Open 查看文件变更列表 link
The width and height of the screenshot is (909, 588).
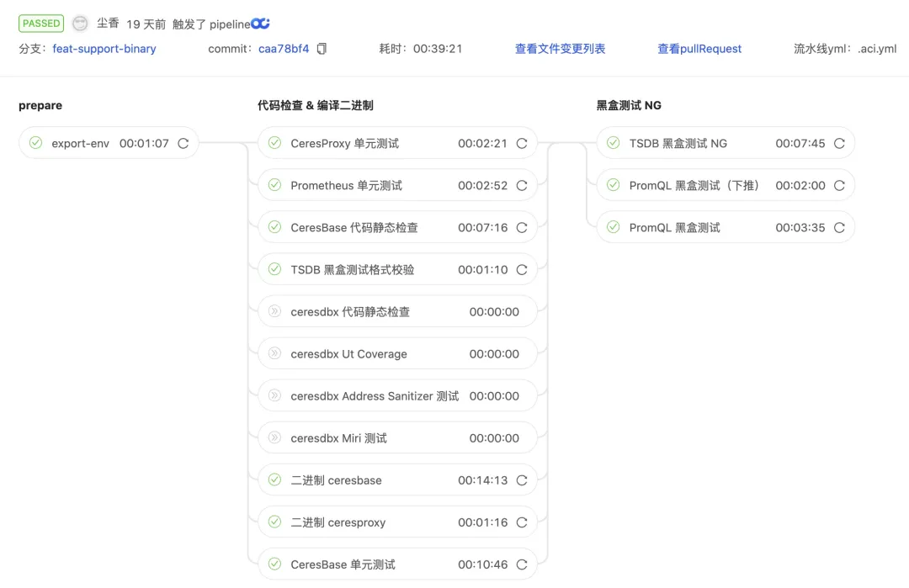560,49
